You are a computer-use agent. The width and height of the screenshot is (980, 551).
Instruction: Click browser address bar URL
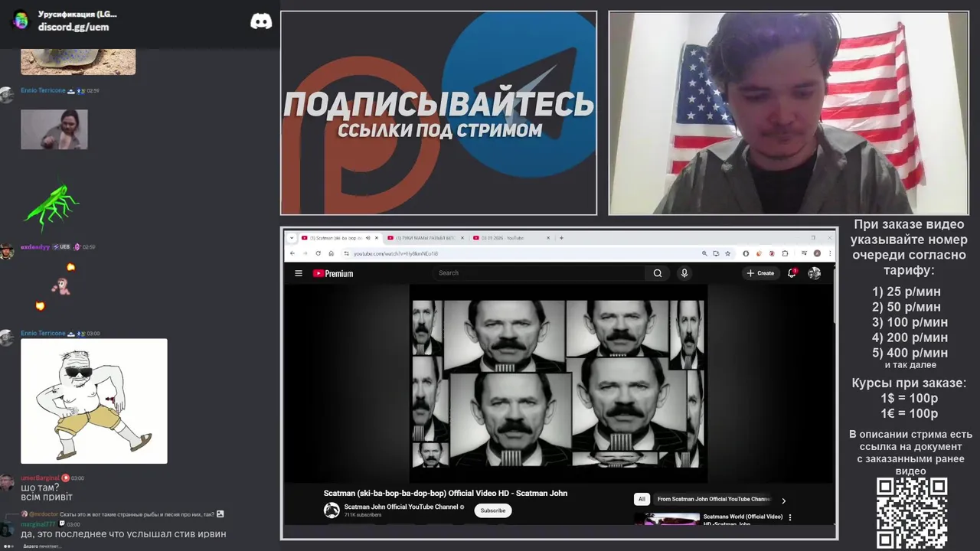(396, 253)
